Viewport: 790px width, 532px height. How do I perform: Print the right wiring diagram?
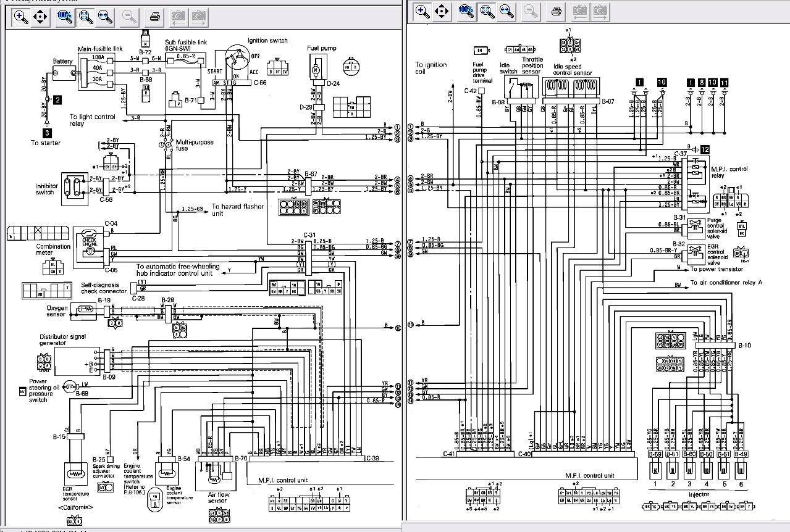point(556,10)
